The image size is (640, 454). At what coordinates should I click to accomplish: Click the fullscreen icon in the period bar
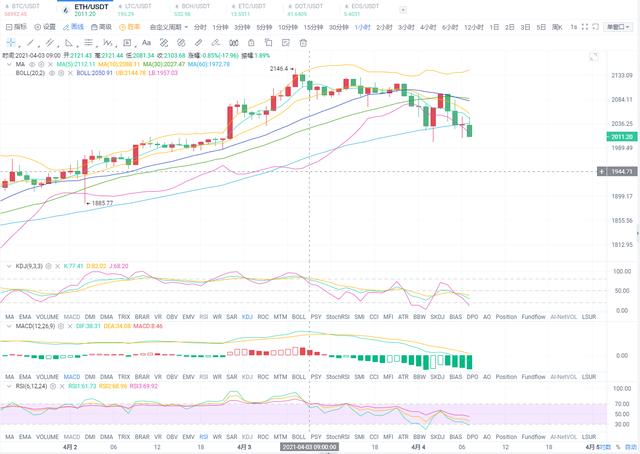point(584,27)
